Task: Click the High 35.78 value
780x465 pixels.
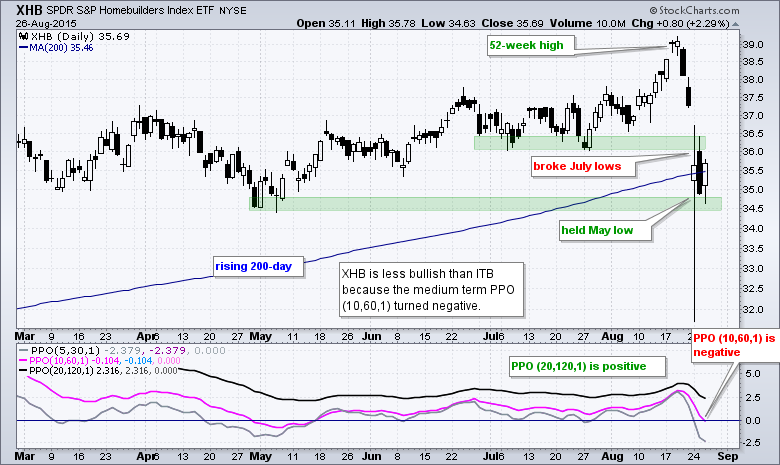Action: (x=388, y=23)
